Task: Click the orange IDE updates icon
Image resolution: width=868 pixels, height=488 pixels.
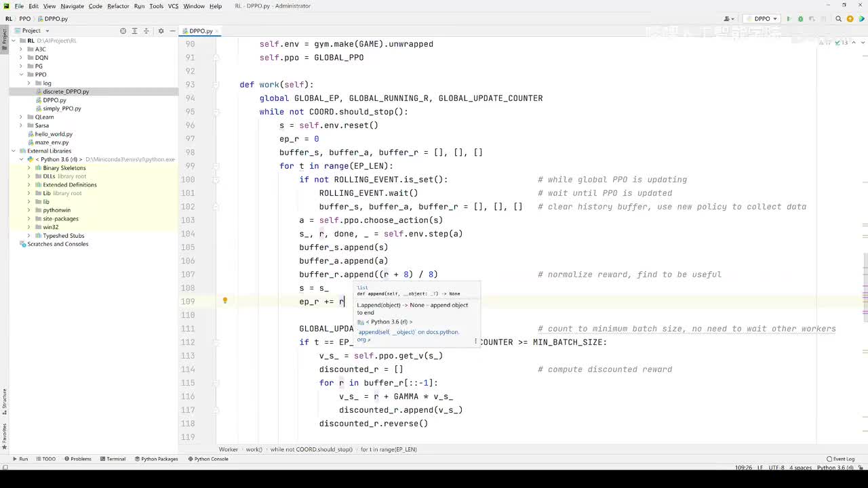Action: pos(850,19)
